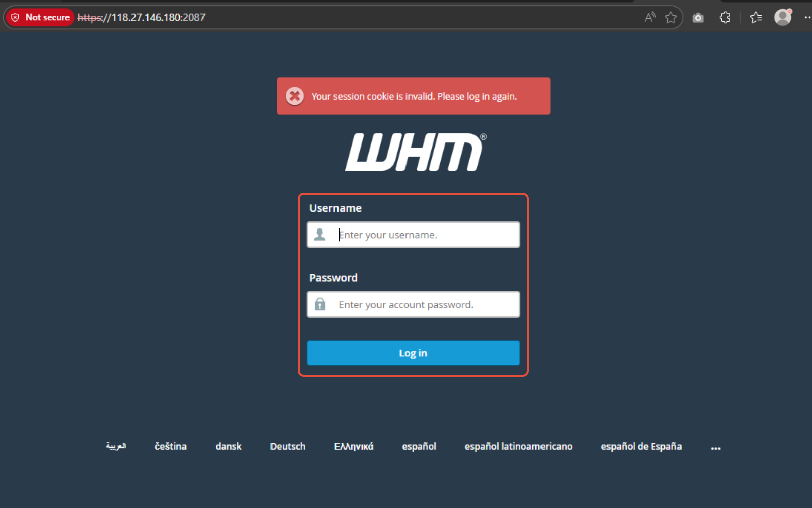812x508 pixels.
Task: Click the lock icon in Password field
Action: tap(320, 304)
